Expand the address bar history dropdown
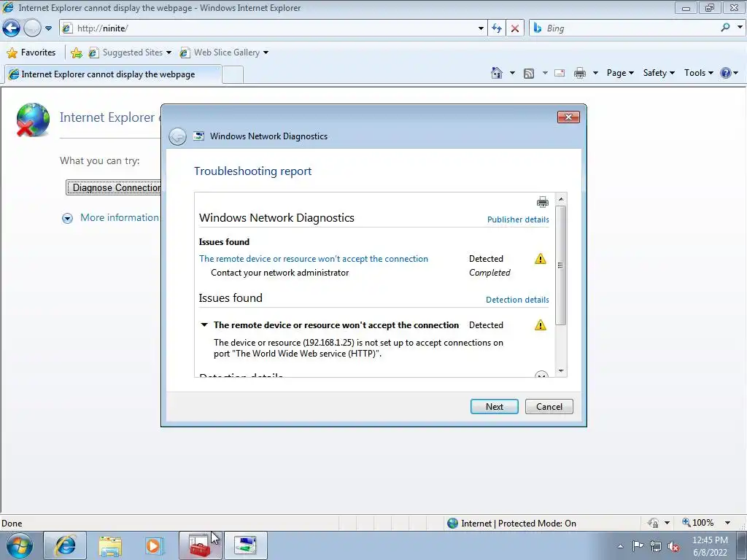This screenshot has width=747, height=560. tap(481, 28)
